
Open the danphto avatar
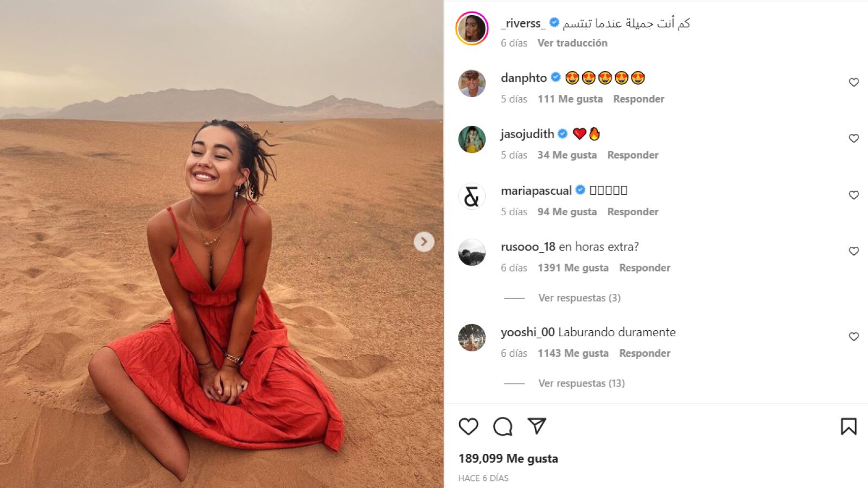point(472,84)
